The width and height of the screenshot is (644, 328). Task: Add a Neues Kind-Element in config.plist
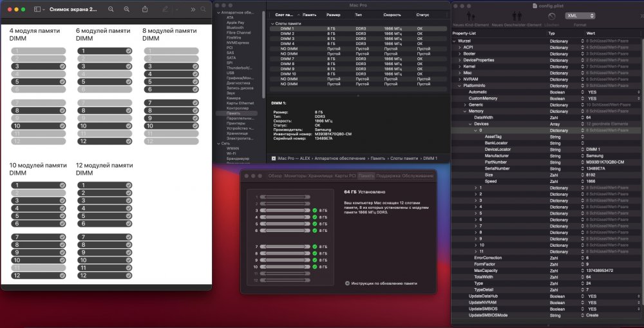[471, 17]
